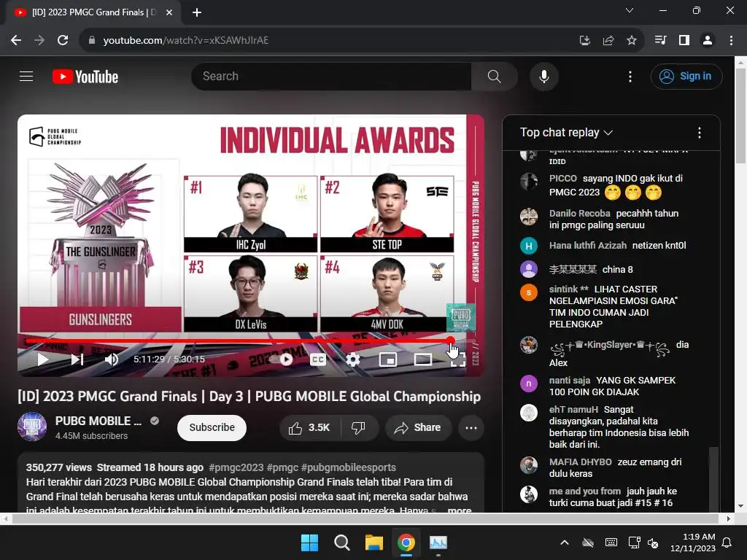Play the paused video
The height and width of the screenshot is (560, 747).
43,359
